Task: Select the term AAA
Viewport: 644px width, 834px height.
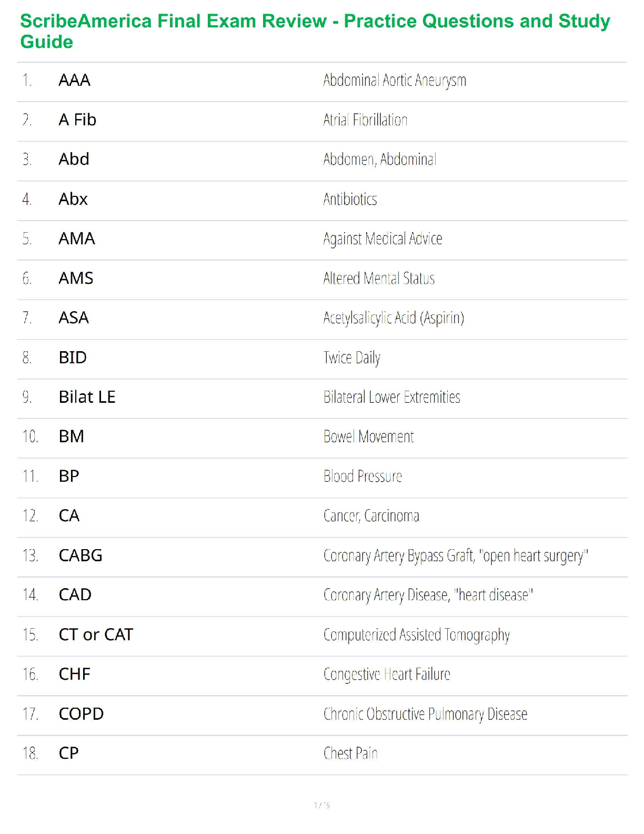Action: coord(74,81)
